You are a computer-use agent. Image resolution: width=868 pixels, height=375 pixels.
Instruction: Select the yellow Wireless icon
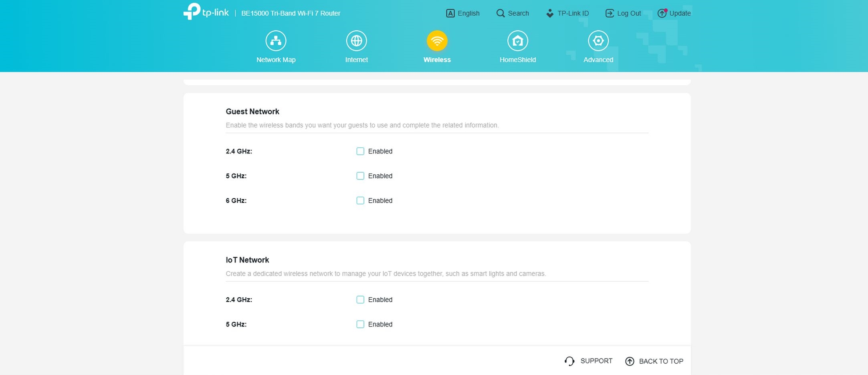(x=437, y=41)
